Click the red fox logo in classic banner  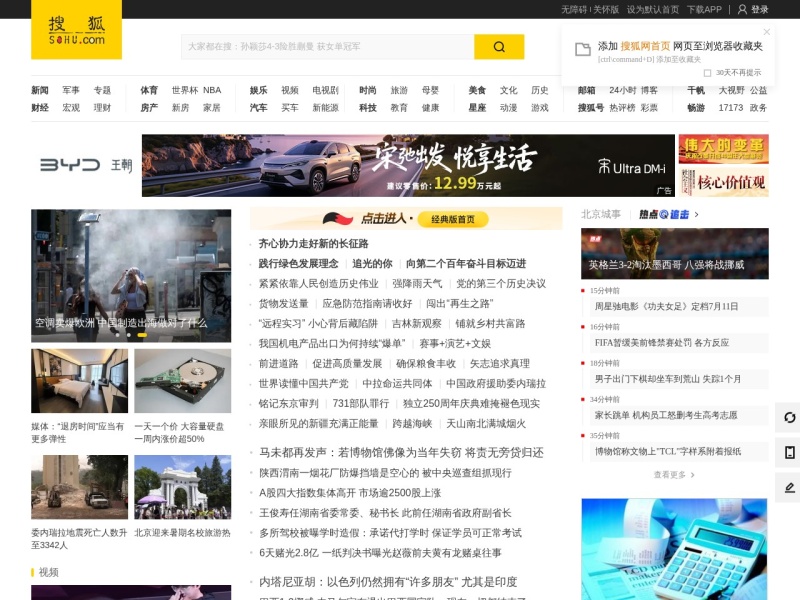click(338, 219)
